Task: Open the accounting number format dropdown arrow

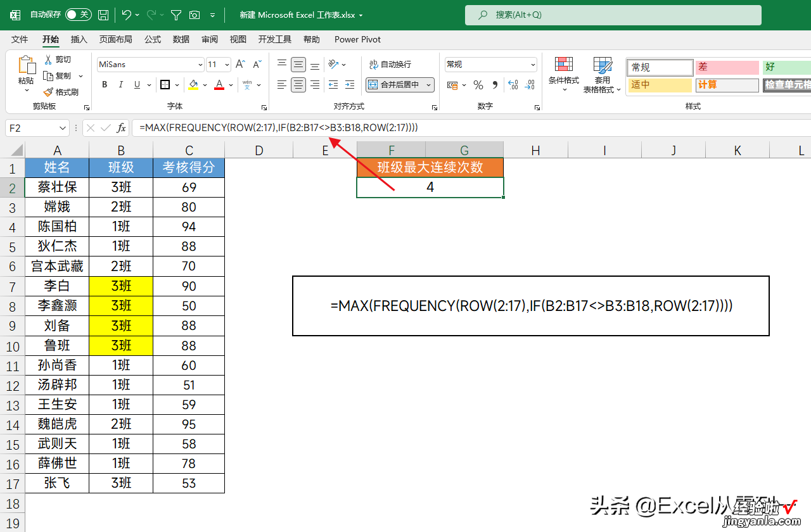Action: point(464,85)
